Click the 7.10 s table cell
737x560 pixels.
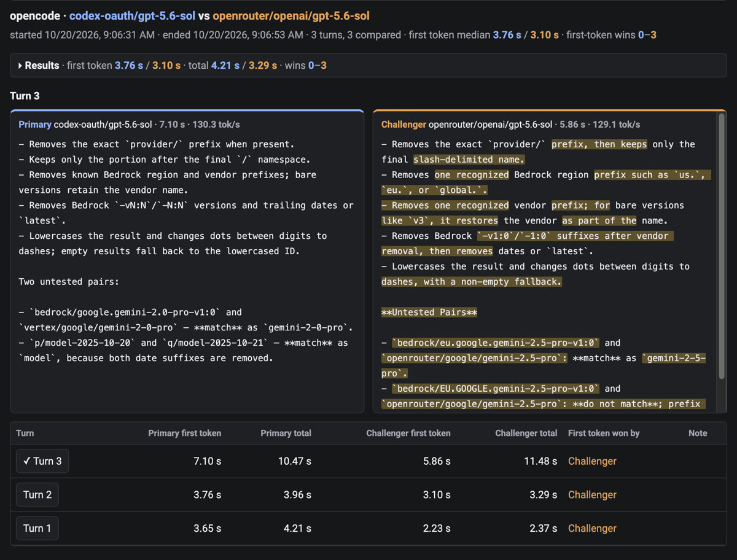(x=207, y=461)
